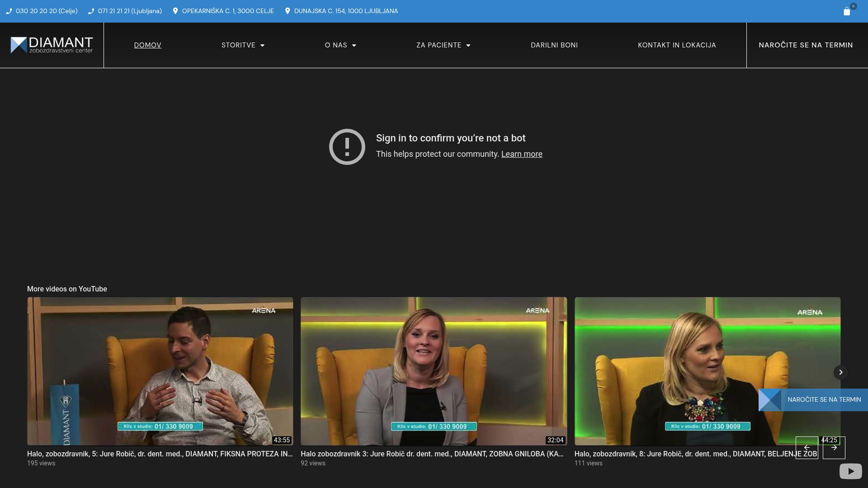Click the Diamant logo
Image resolution: width=868 pixels, height=488 pixels.
pyautogui.click(x=51, y=45)
